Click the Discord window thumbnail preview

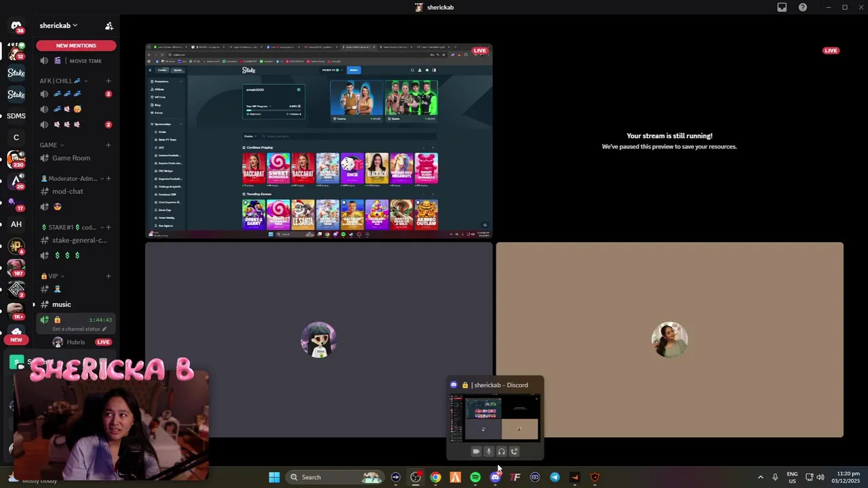tap(495, 417)
